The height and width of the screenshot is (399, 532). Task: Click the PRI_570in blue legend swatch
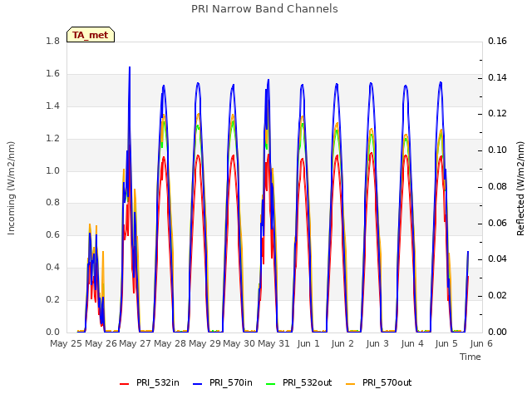(198, 383)
